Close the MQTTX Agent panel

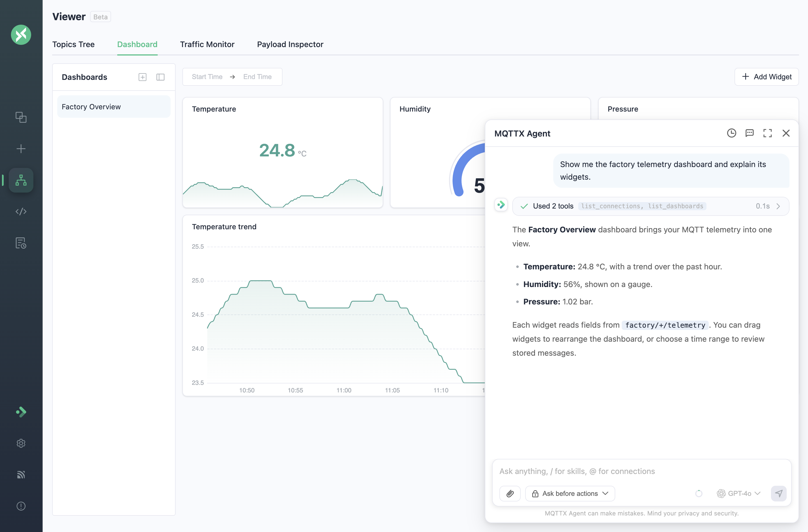coord(786,133)
